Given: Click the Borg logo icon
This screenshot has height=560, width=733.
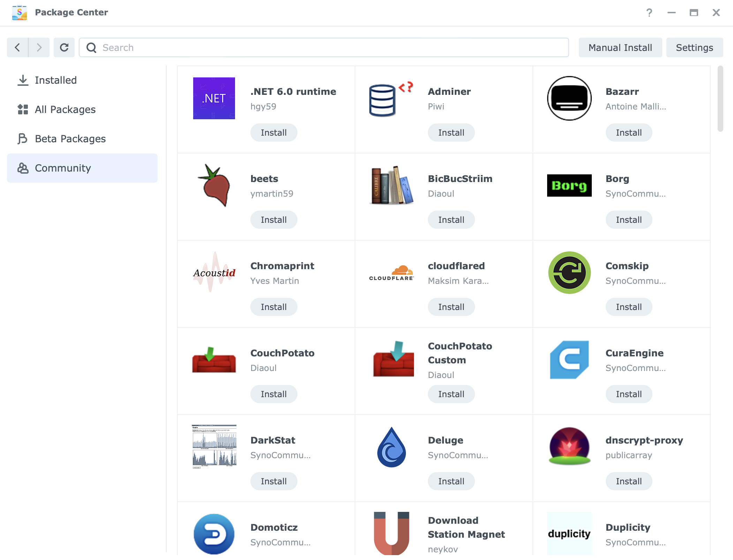Looking at the screenshot, I should (x=569, y=186).
